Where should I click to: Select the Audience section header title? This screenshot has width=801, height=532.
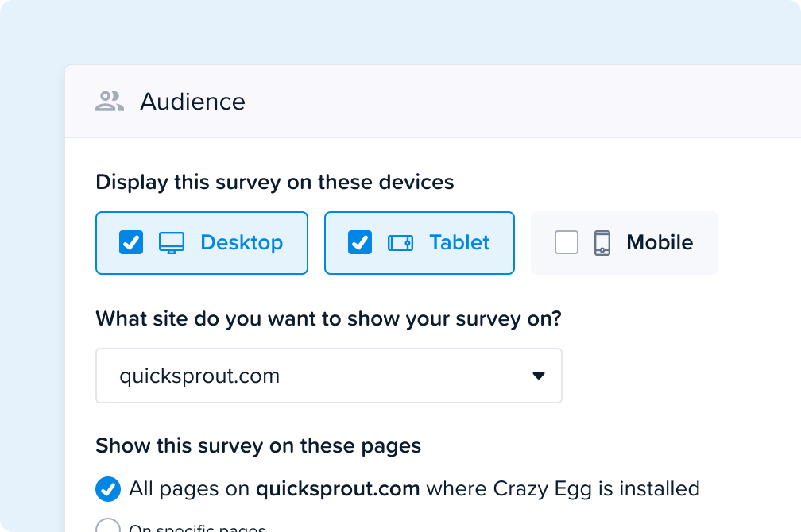192,101
